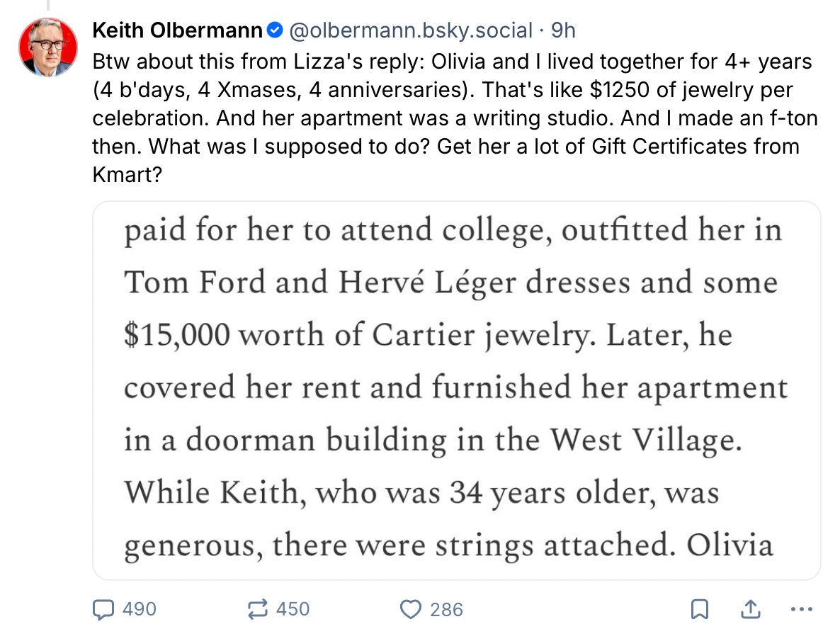This screenshot has height=636, width=840.
Task: Click the 9h post timestamp
Action: 563,30
